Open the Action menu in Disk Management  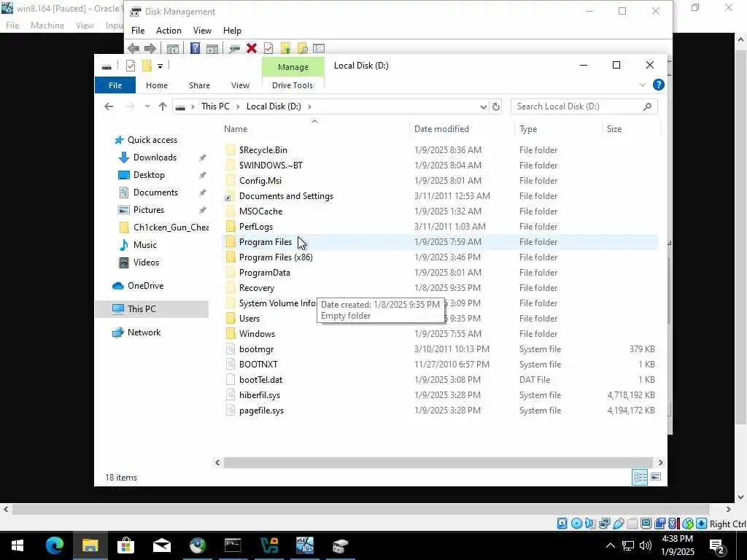point(169,31)
